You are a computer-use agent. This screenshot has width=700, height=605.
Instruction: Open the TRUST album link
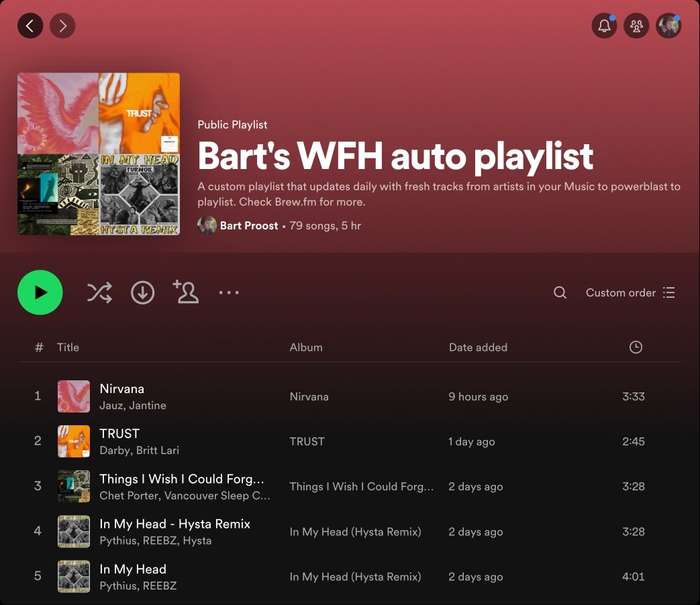click(307, 442)
